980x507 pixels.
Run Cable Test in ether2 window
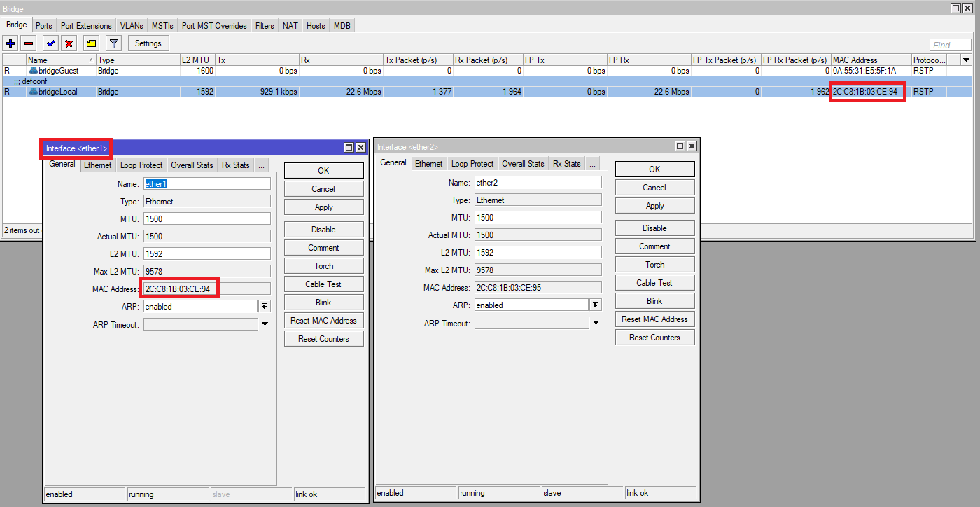pos(655,283)
